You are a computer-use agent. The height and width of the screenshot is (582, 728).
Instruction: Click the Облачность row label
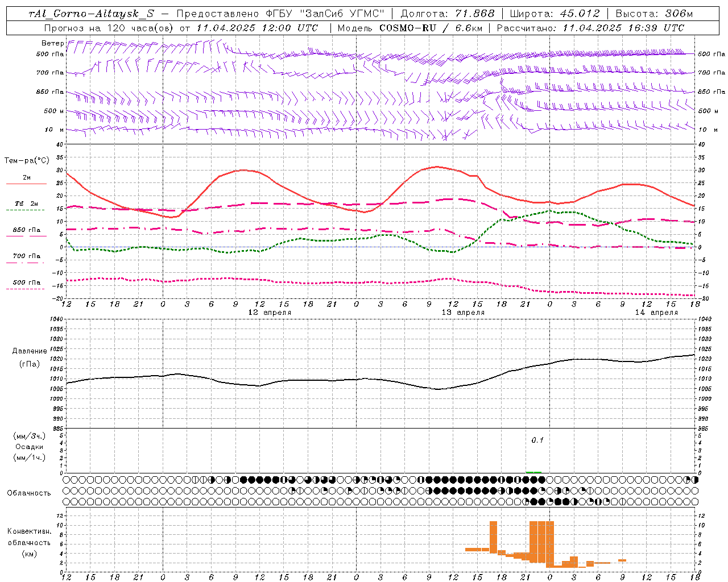click(29, 493)
